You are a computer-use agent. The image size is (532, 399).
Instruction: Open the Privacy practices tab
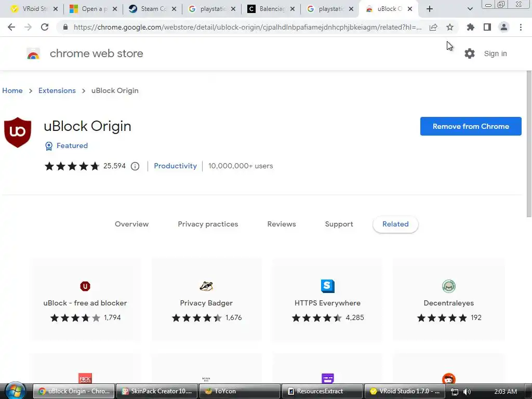pyautogui.click(x=208, y=224)
